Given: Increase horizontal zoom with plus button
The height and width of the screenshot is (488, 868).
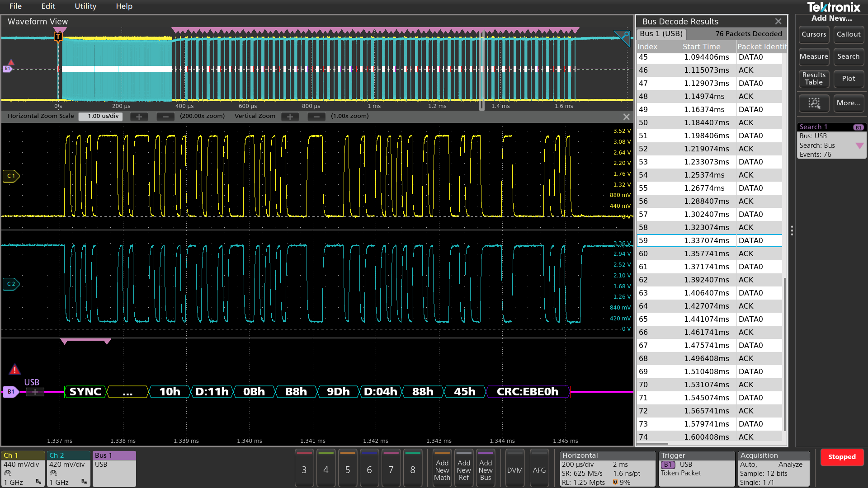Looking at the screenshot, I should (x=139, y=117).
